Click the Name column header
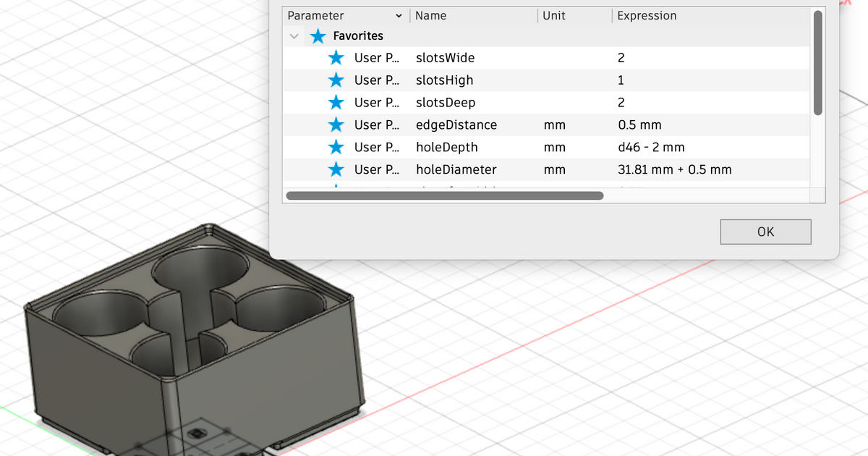The image size is (868, 456). [433, 15]
